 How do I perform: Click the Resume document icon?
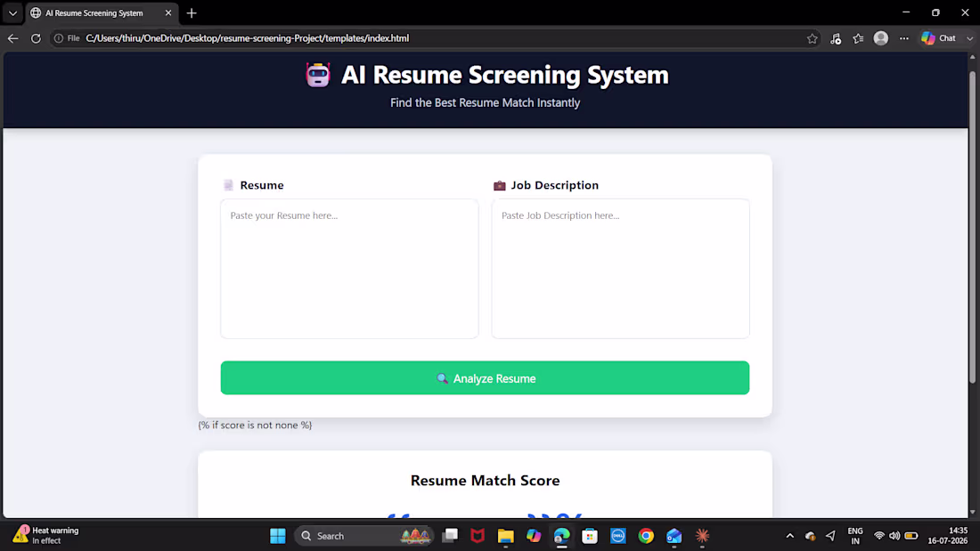tap(228, 185)
